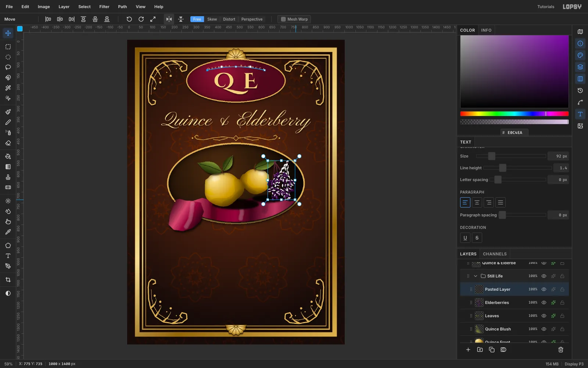Lock the Elderberries layer
Viewport: 588px width, 368px height.
coord(562,302)
